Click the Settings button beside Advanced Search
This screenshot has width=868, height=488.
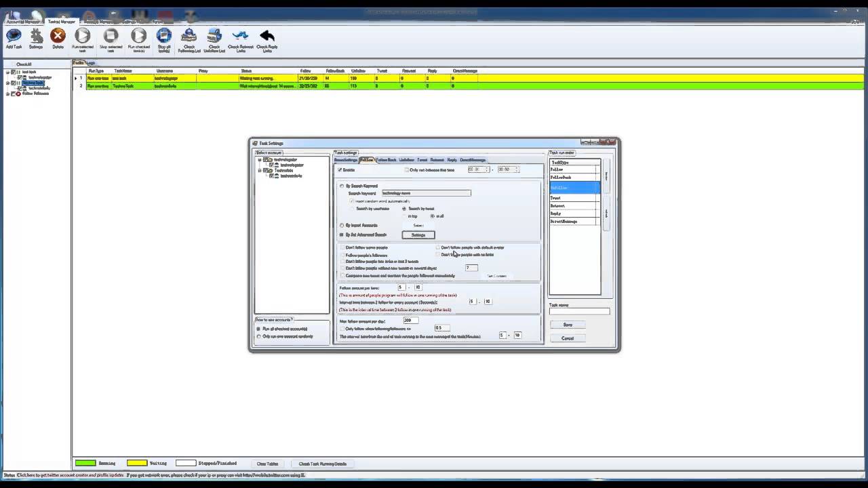tap(418, 235)
